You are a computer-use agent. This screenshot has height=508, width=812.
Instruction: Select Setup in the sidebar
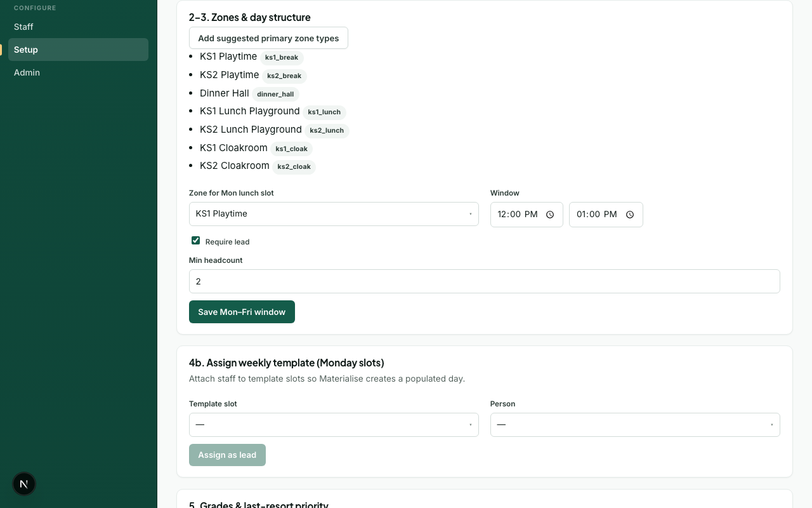[x=78, y=50]
